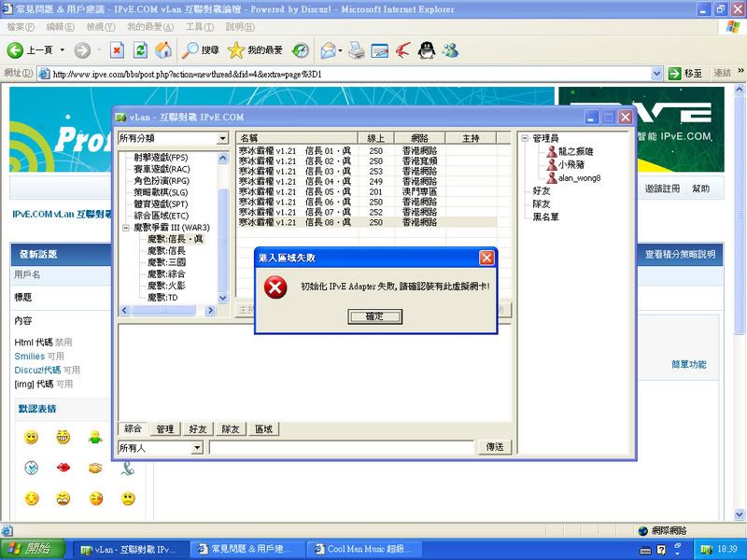Click the Refresh page toolbar icon
The height and width of the screenshot is (560, 747).
pyautogui.click(x=140, y=49)
